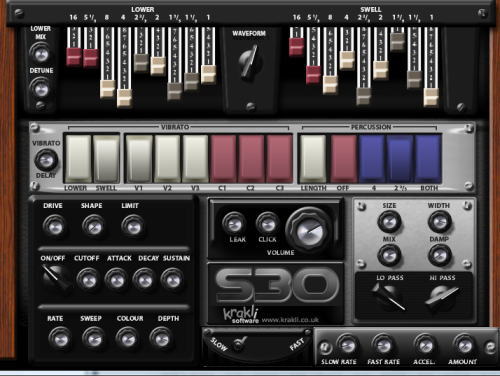This screenshot has height=376, width=500.
Task: Click the Lower 16 drawbar handle
Action: tap(74, 57)
